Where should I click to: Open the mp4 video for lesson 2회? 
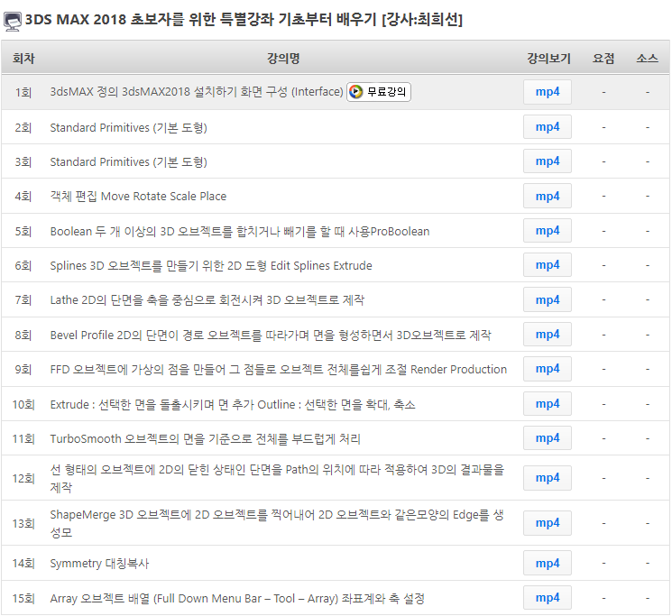pyautogui.click(x=548, y=127)
